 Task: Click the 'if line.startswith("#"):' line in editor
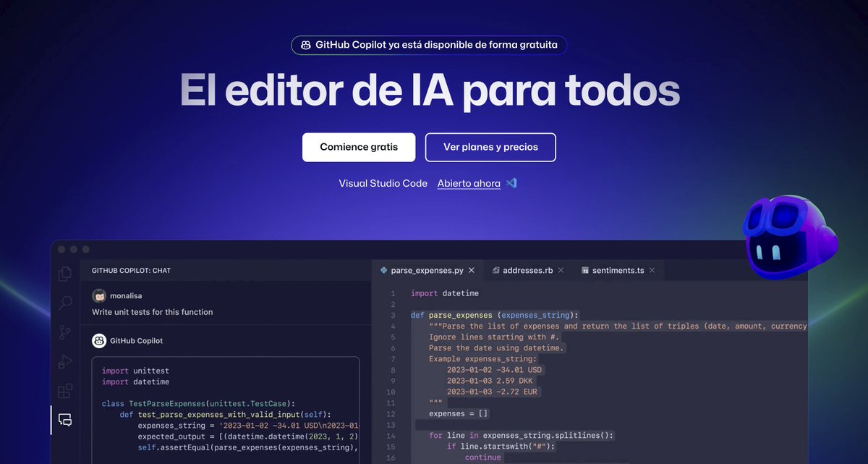501,447
